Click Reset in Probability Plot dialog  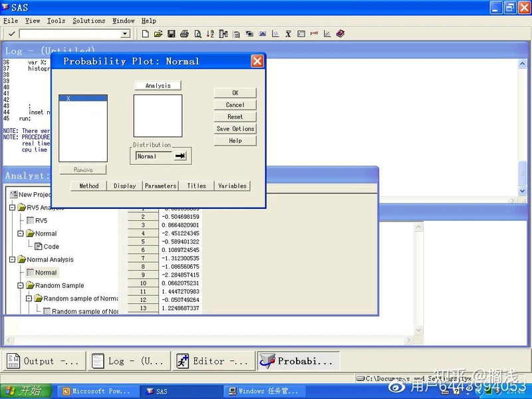pos(235,117)
